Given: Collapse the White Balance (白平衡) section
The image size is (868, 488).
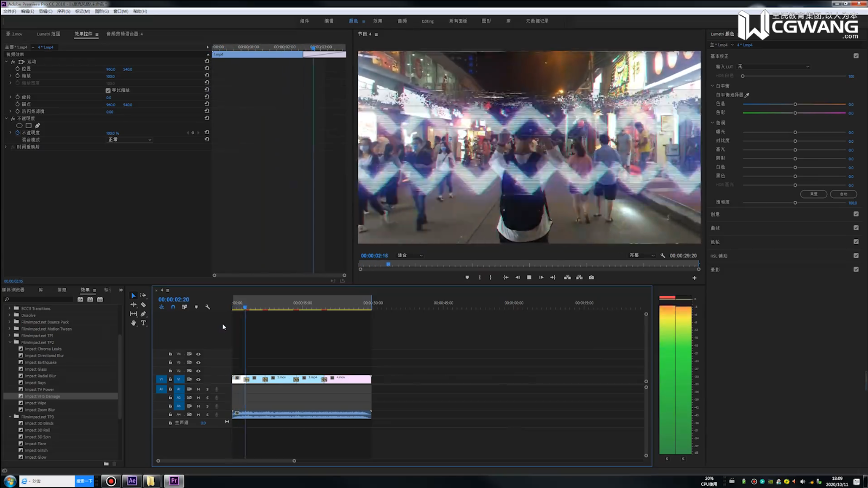Looking at the screenshot, I should click(x=713, y=86).
